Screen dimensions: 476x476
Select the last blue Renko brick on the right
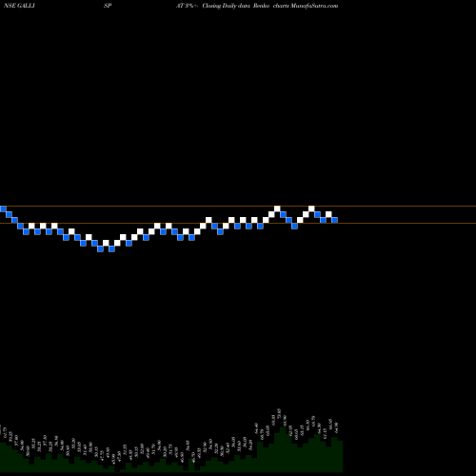(x=335, y=220)
